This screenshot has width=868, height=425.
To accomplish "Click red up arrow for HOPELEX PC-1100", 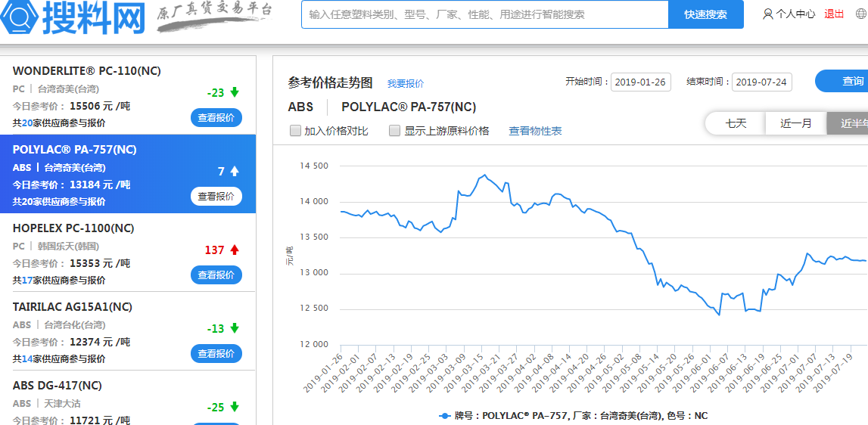I will 235,250.
